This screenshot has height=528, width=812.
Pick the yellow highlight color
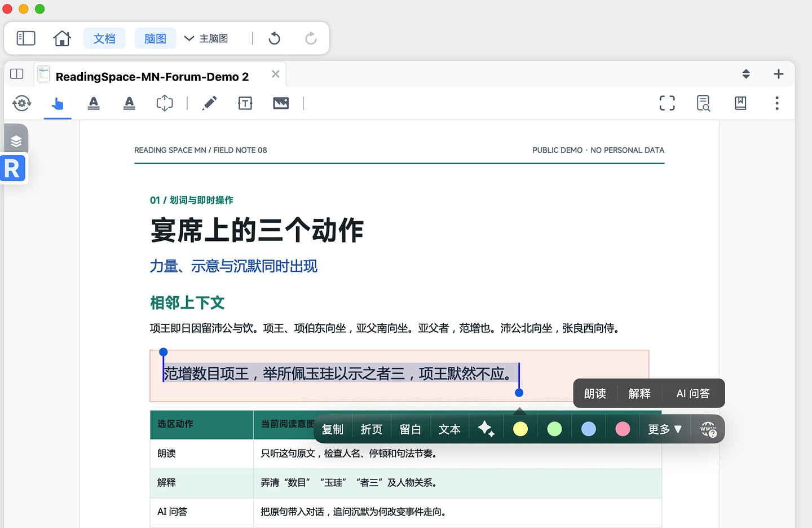[x=520, y=429]
